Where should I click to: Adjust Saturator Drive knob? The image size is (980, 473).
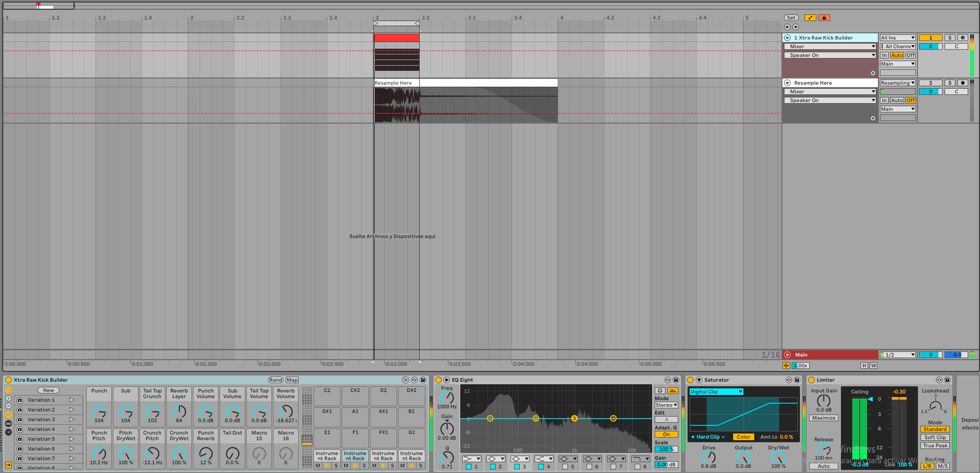point(709,457)
